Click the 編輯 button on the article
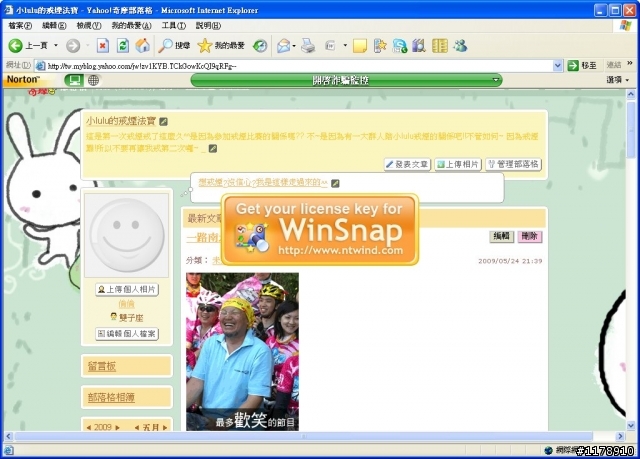Viewport: 640px width, 459px height. coord(501,236)
